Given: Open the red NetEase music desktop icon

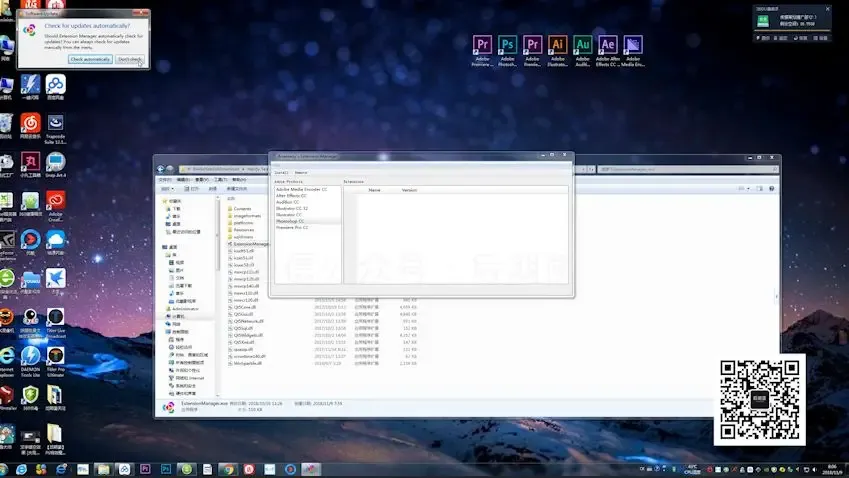Looking at the screenshot, I should (x=30, y=126).
